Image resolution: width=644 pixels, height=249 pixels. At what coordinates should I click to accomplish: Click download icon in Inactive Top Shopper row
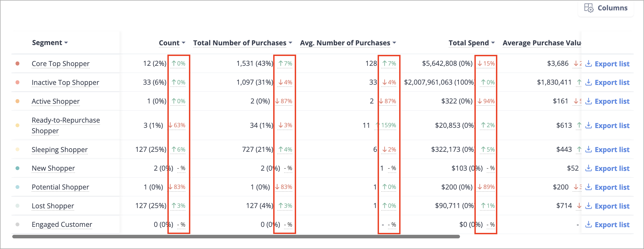pos(589,82)
